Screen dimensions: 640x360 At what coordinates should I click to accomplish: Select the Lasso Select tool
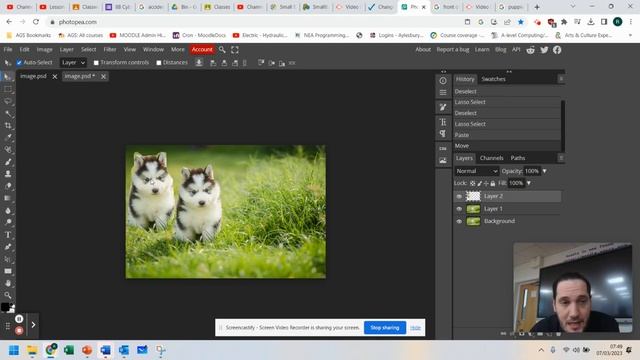[x=7, y=101]
